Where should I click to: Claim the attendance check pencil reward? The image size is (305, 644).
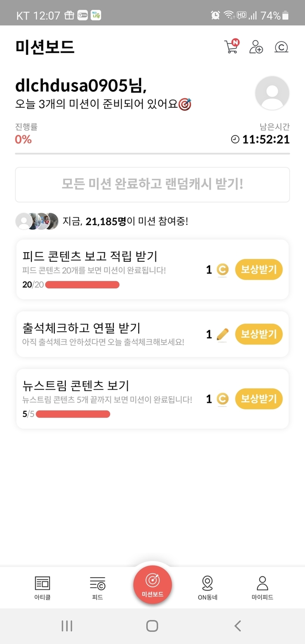259,334
